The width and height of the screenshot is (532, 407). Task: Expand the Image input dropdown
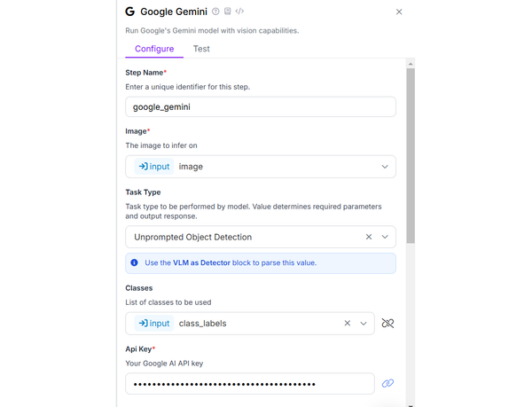385,167
